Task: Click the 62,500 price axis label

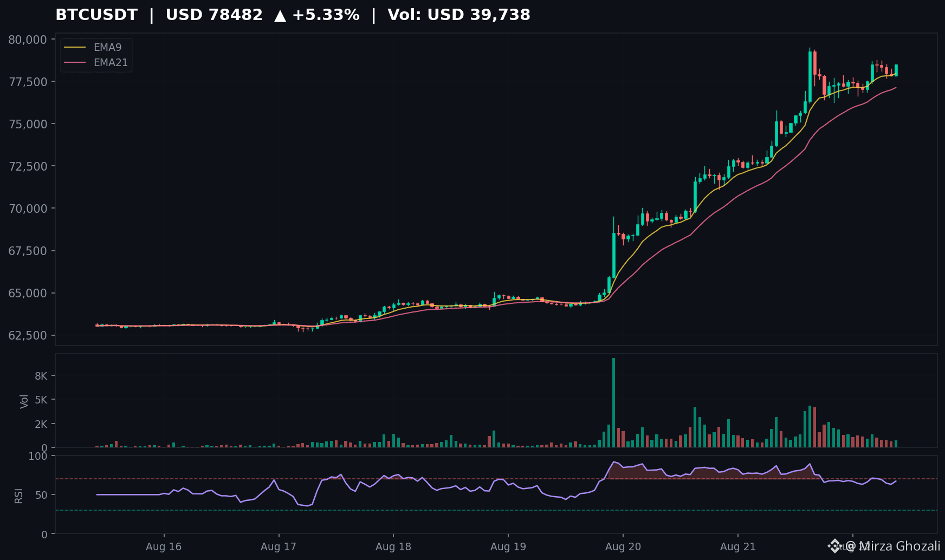Action: pyautogui.click(x=28, y=335)
